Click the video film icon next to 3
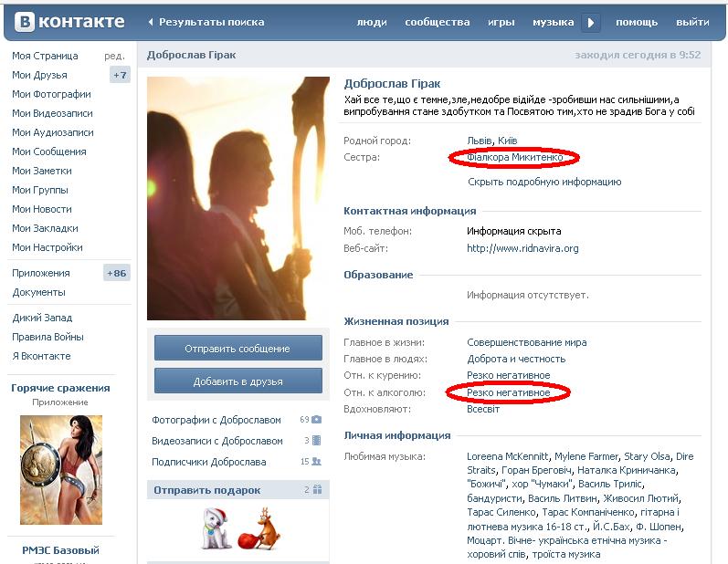The image size is (728, 564). pyautogui.click(x=317, y=440)
